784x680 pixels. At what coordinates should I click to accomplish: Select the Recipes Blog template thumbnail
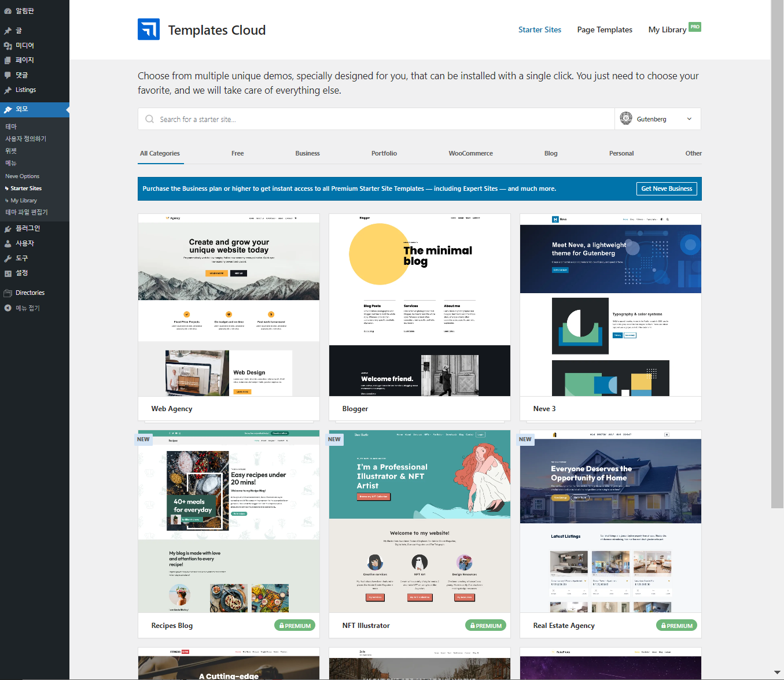pyautogui.click(x=229, y=522)
